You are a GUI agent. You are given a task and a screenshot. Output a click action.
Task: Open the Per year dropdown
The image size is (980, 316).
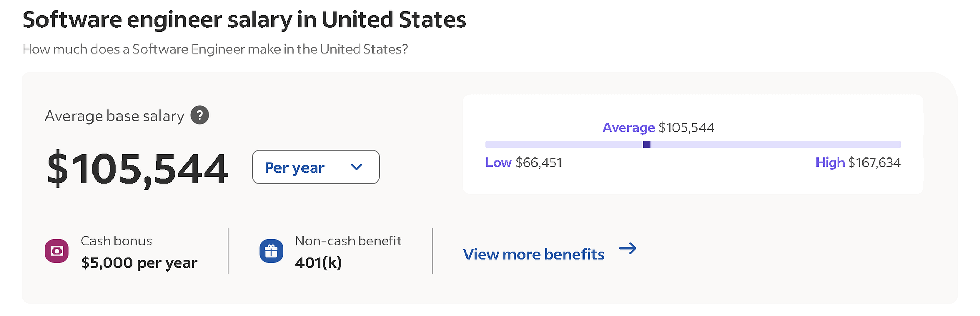click(315, 167)
